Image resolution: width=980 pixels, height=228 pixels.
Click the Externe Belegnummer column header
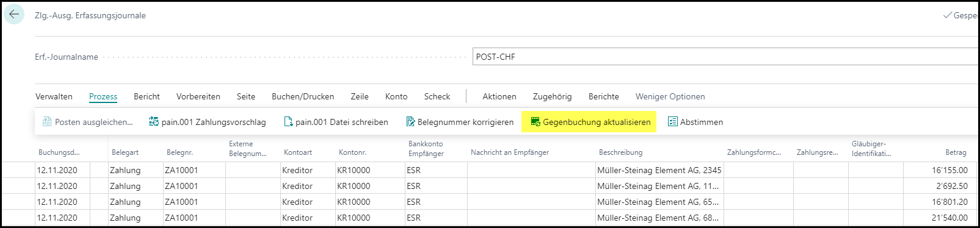[x=248, y=149]
